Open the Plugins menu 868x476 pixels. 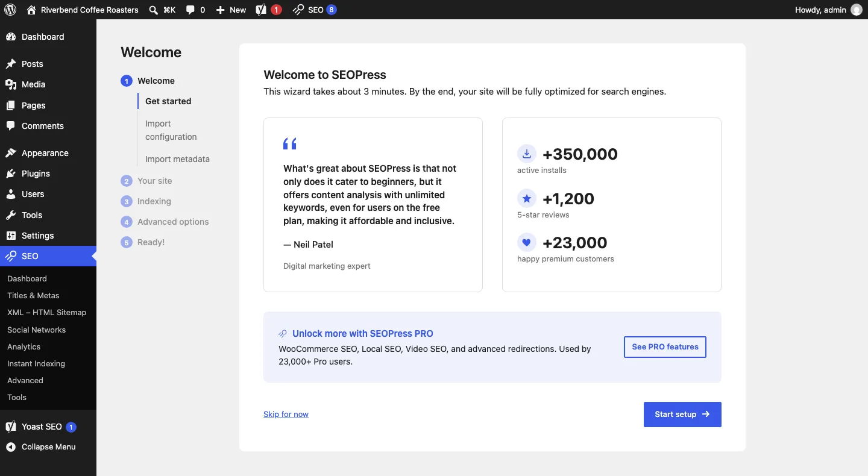(48, 174)
